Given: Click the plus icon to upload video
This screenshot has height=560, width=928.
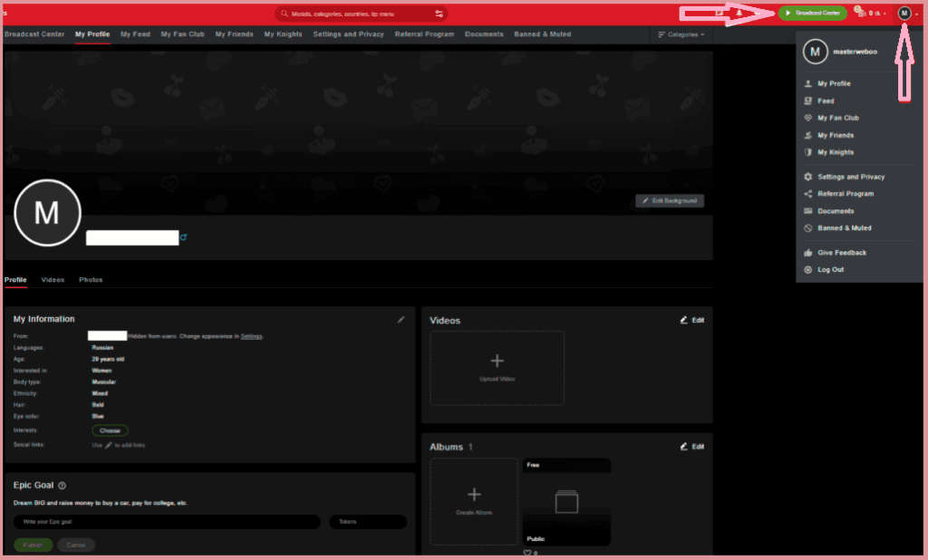Looking at the screenshot, I should point(497,361).
